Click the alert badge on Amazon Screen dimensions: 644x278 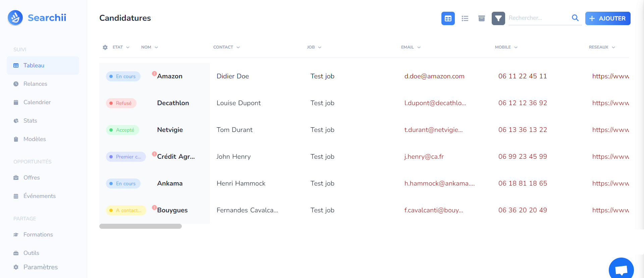[x=154, y=73]
